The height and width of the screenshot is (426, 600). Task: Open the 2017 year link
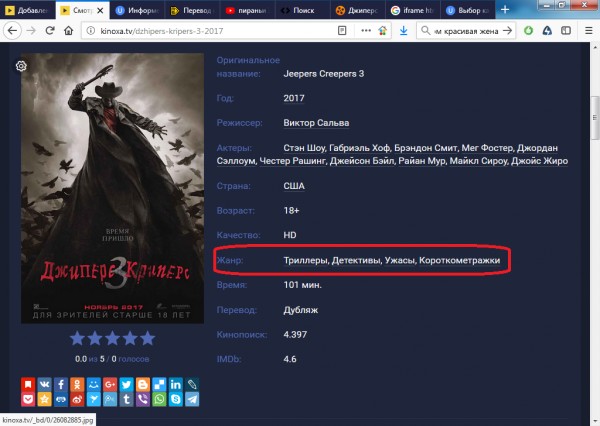click(294, 98)
